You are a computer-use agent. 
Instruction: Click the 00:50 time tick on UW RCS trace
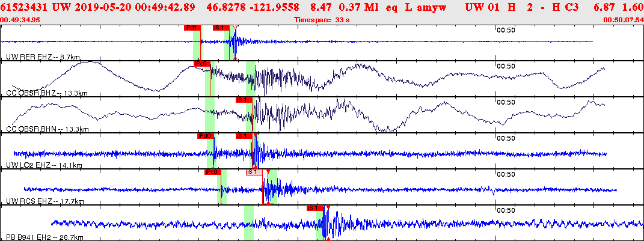(506, 174)
